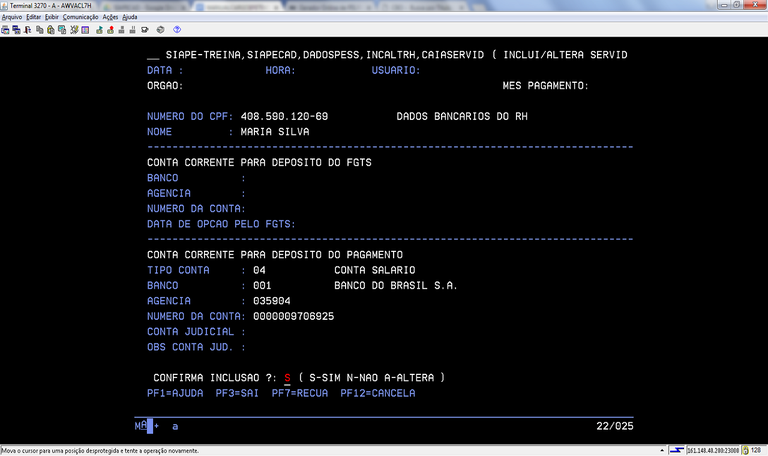Open the Ações menu
The image size is (768, 456).
(x=110, y=17)
